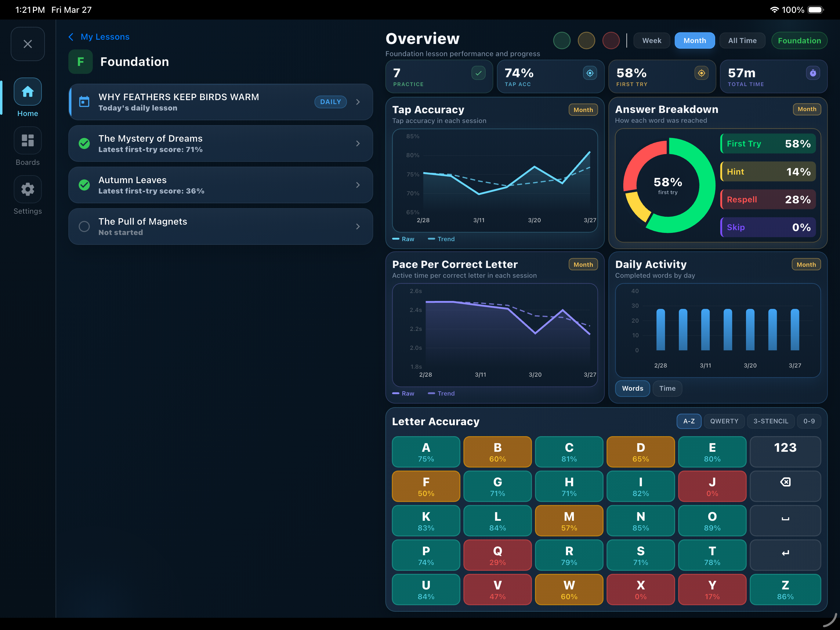
Task: Tap the letter Z 86% tile
Action: (x=785, y=589)
